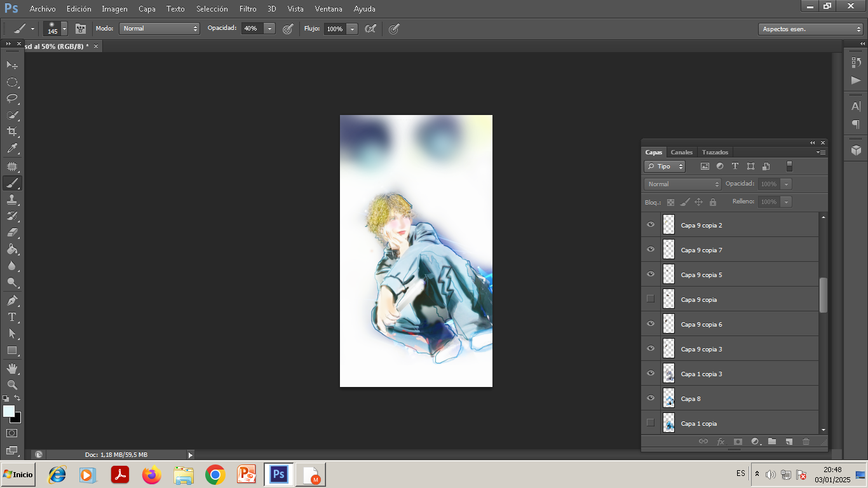This screenshot has height=488, width=868.
Task: Open the Flujo 100% slider dropdown
Action: [x=352, y=29]
